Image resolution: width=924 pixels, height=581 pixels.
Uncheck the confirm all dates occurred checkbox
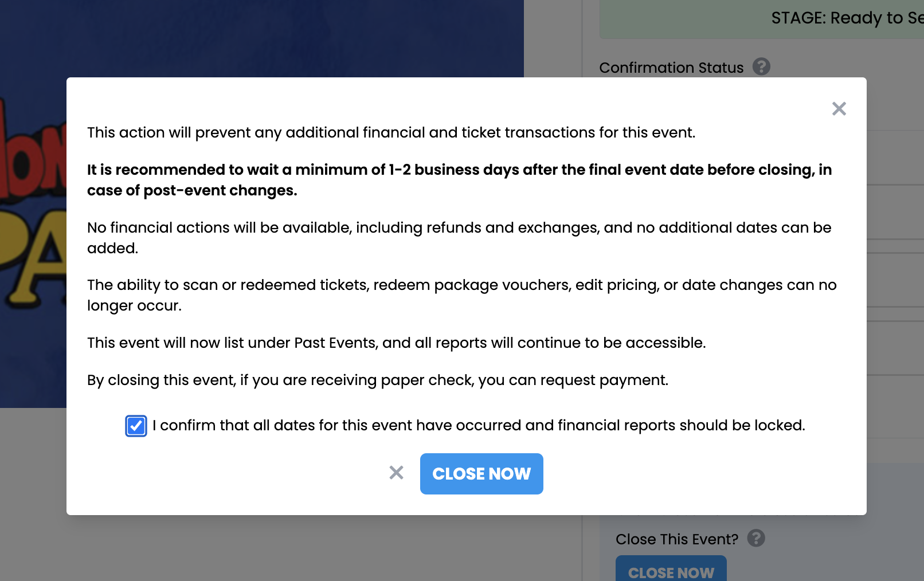136,426
